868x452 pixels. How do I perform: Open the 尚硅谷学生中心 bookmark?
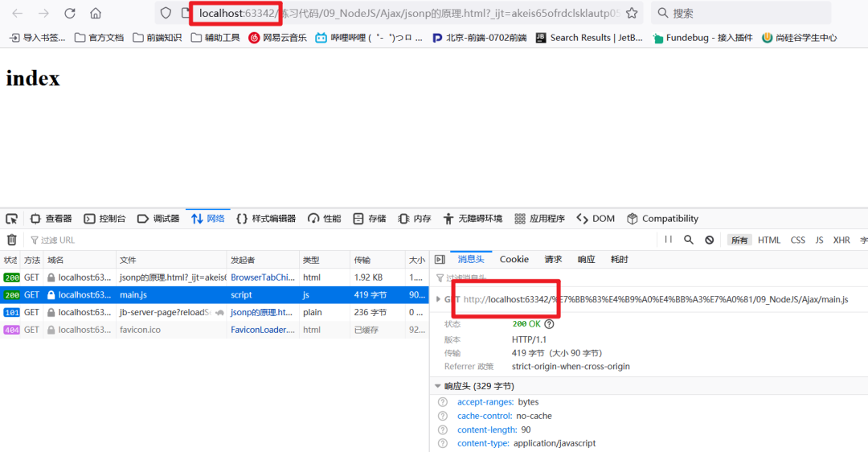(800, 38)
